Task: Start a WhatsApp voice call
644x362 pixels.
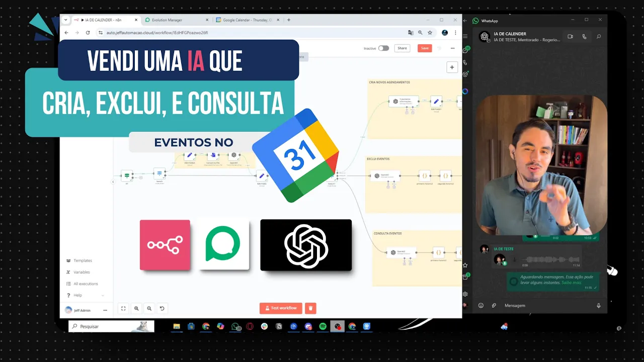Action: (584, 37)
